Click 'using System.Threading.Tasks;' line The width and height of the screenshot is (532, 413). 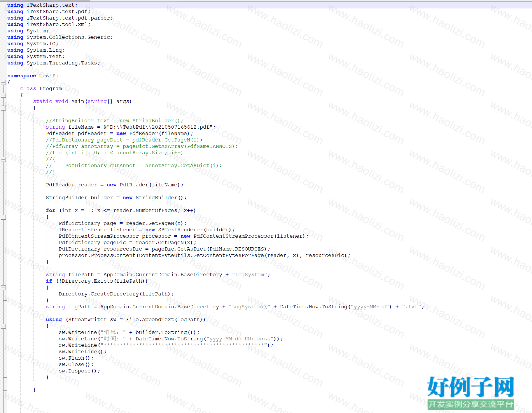coord(54,63)
